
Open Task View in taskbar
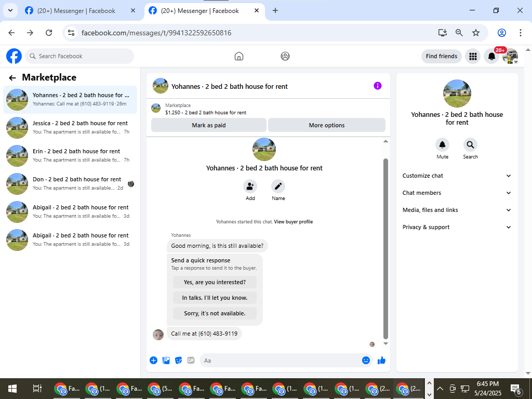coord(37,389)
